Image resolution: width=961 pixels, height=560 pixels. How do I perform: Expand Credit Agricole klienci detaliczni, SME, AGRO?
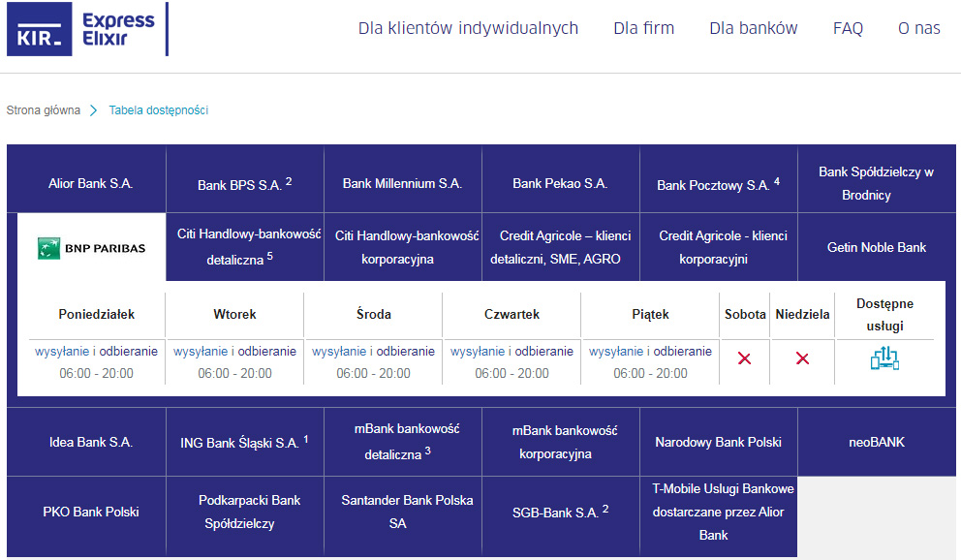[561, 247]
